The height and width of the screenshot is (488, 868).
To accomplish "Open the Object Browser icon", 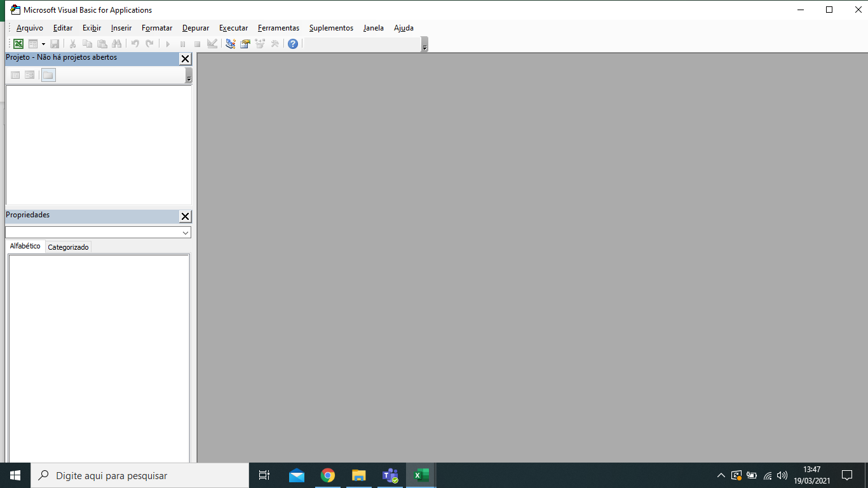I will [x=260, y=44].
